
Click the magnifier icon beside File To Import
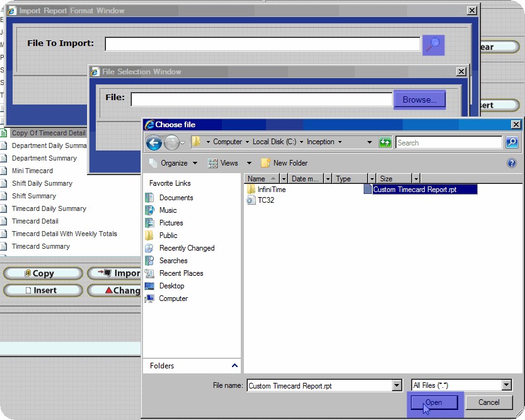tap(433, 45)
